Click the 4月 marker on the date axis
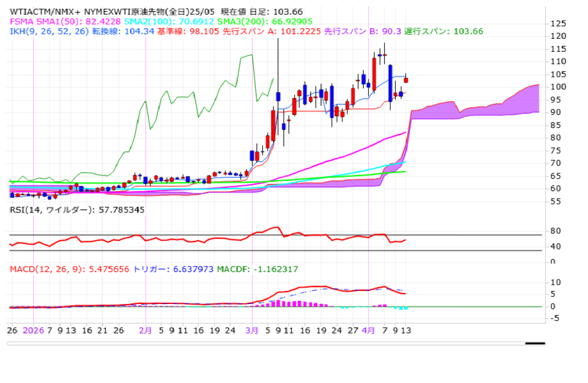The image size is (588, 383). pos(369,330)
